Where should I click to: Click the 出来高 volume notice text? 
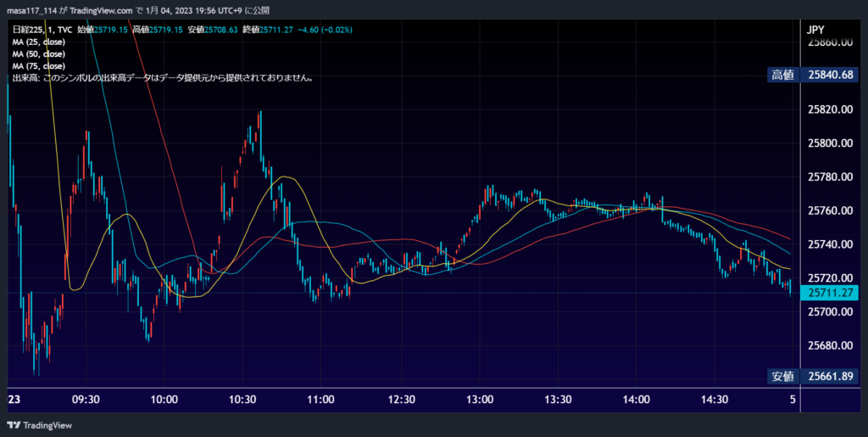click(164, 79)
